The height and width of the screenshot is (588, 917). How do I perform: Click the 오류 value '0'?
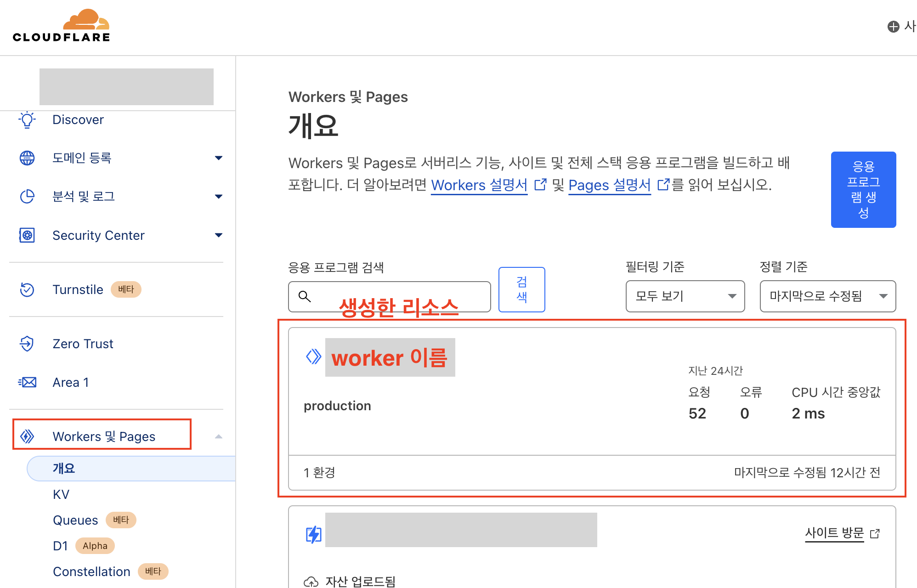pyautogui.click(x=744, y=413)
